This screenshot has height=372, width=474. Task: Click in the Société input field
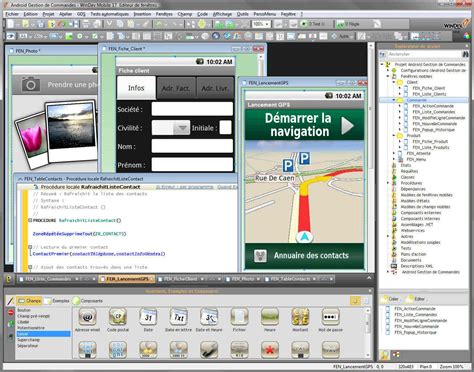[x=192, y=109]
